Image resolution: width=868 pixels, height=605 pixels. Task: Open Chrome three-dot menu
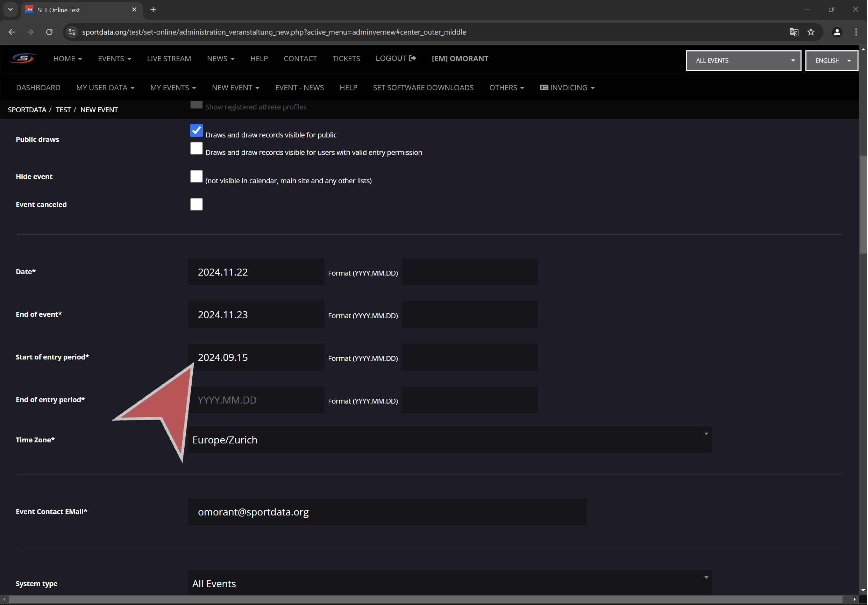856,32
